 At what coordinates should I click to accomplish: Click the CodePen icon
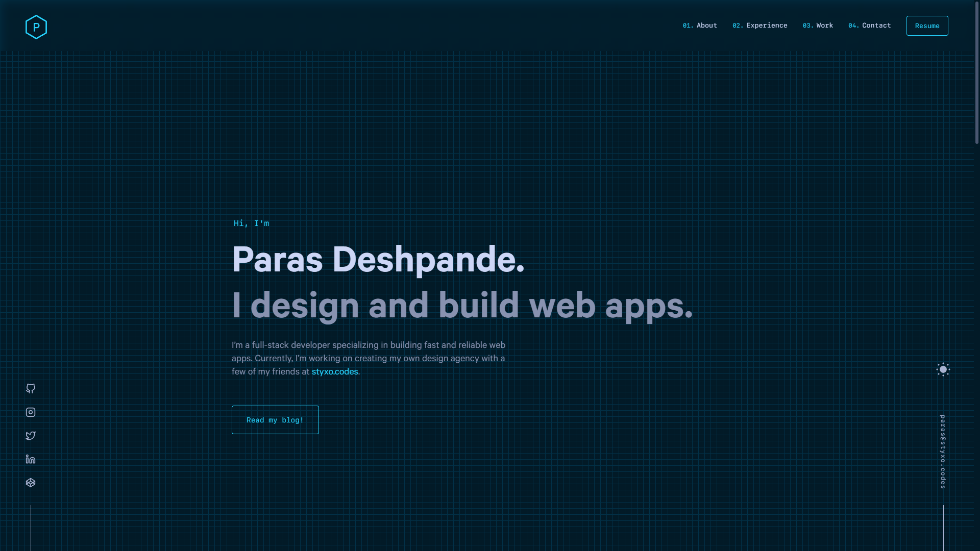[31, 483]
